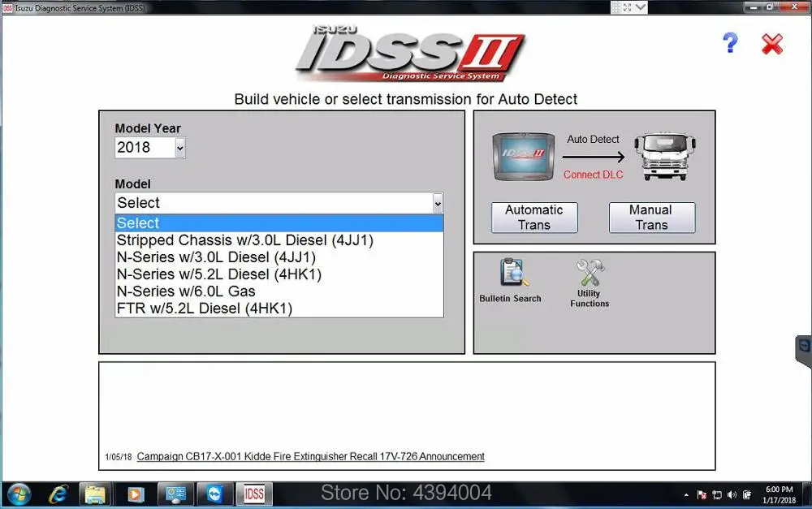812x509 pixels.
Task: Launch Internet Explorer from taskbar
Action: coord(58,494)
